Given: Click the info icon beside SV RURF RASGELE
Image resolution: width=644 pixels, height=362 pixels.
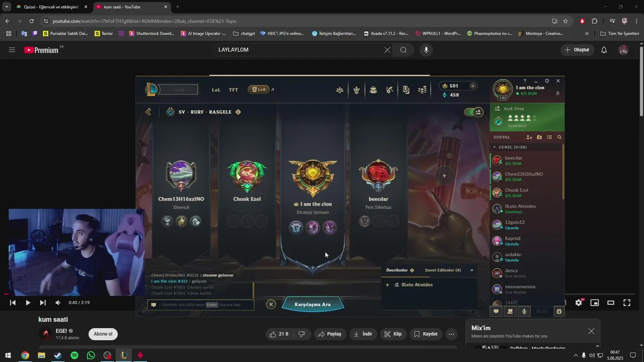Looking at the screenshot, I should click(238, 112).
